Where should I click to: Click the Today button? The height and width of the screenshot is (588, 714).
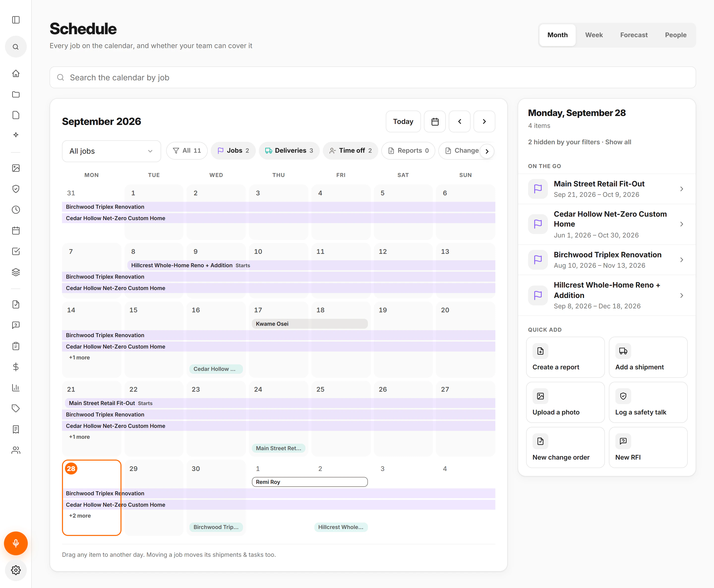403,122
